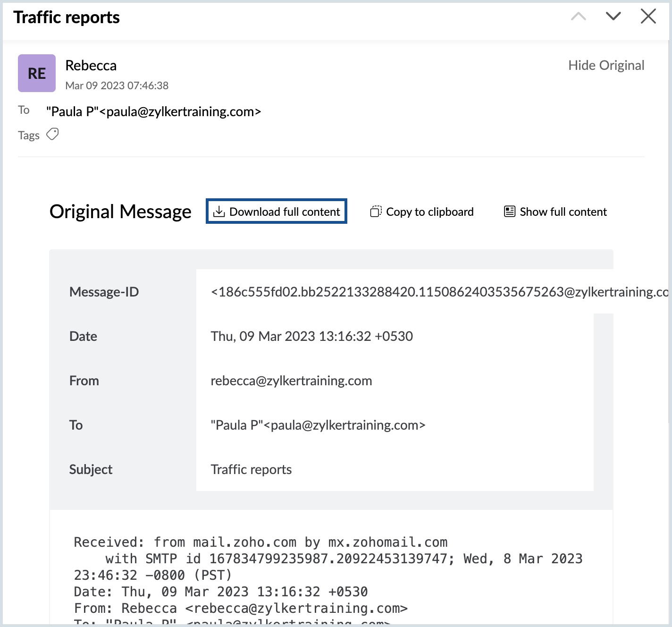Close the Traffic reports email view
Screen dimensions: 672x627
pyautogui.click(x=648, y=17)
